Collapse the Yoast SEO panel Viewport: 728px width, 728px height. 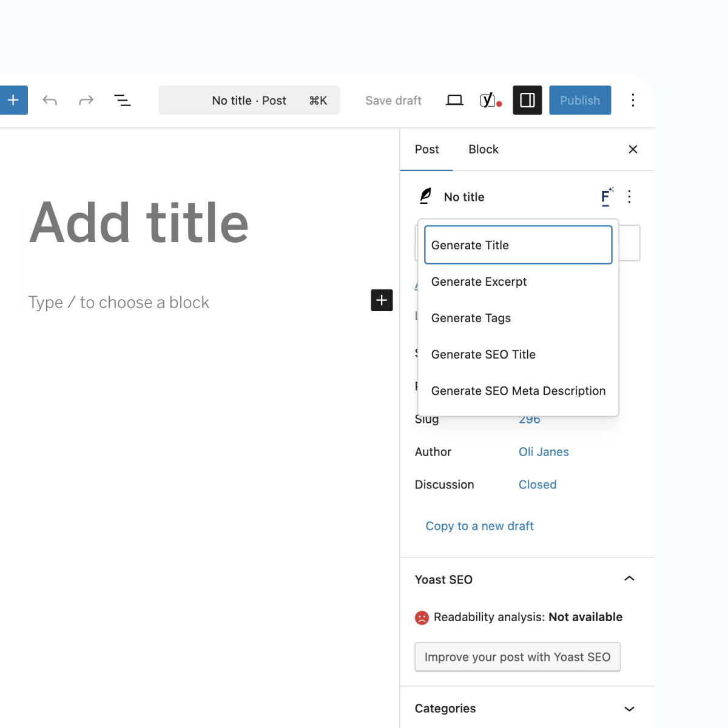tap(629, 579)
